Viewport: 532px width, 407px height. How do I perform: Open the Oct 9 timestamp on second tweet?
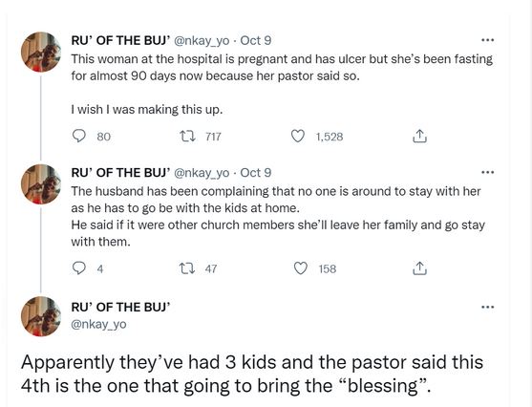pos(256,173)
